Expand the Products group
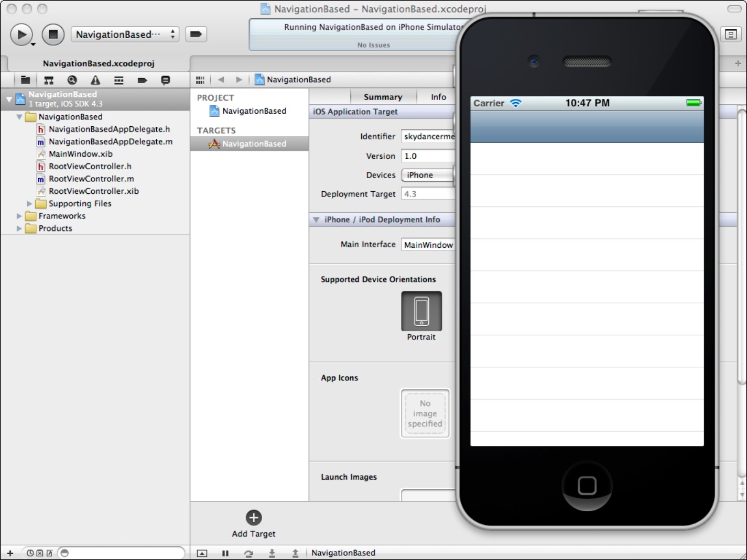The width and height of the screenshot is (747, 560). [19, 228]
